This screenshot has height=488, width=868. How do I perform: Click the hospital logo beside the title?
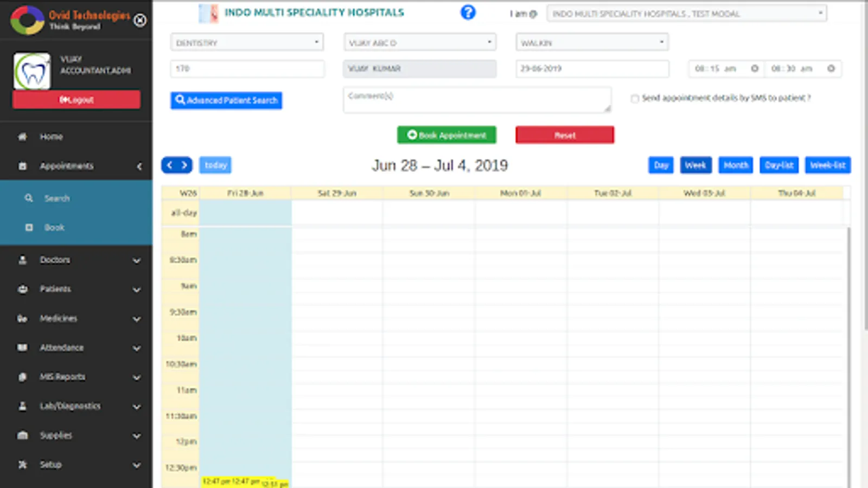coord(208,13)
